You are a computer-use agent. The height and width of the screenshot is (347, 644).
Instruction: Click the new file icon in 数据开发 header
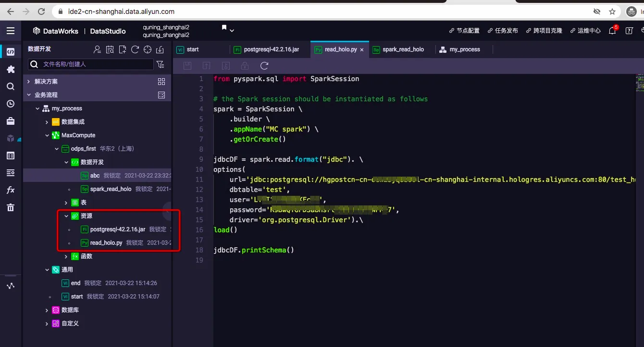pyautogui.click(x=123, y=49)
